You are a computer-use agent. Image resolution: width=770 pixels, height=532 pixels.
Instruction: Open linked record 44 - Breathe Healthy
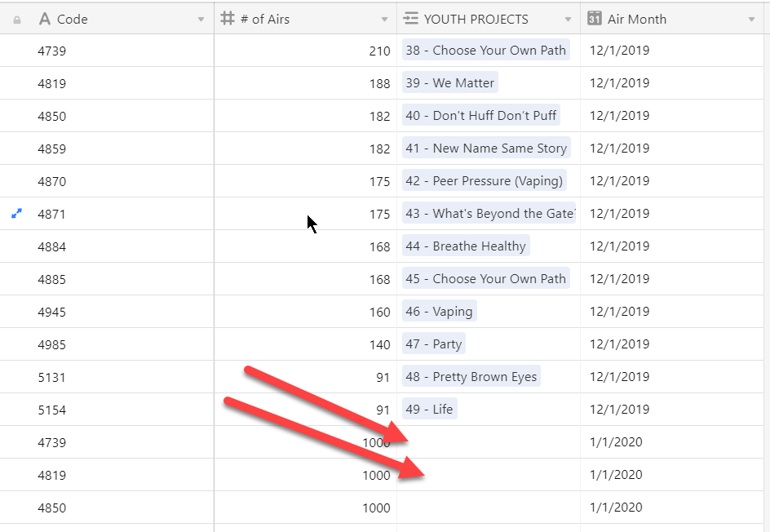click(x=466, y=246)
